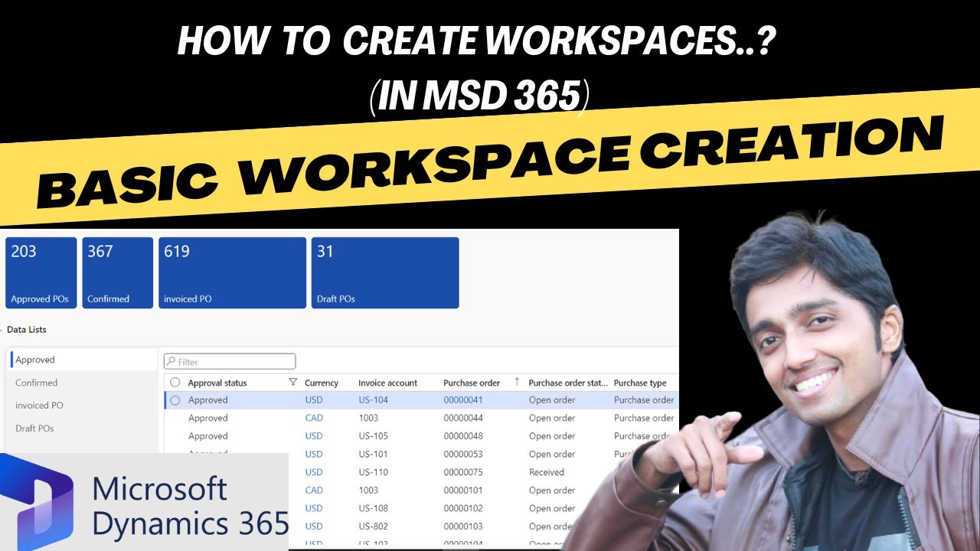Click invoice account 1003 in row 00000044

tap(368, 419)
